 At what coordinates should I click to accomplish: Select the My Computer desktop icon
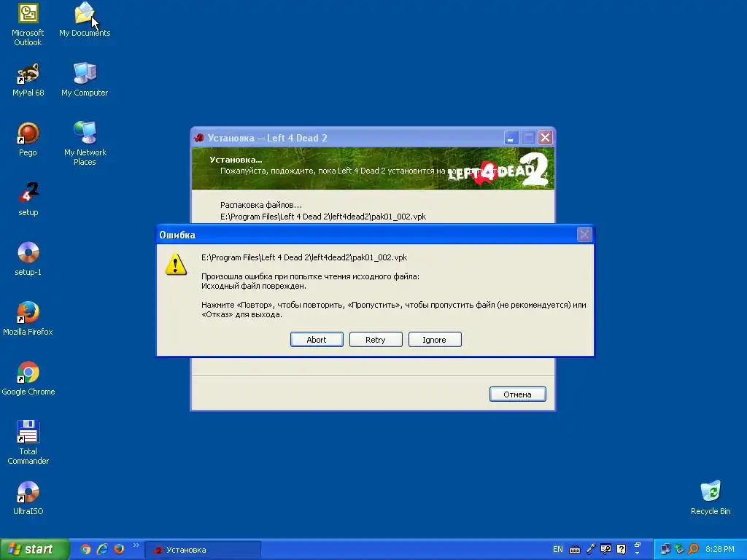click(x=85, y=80)
